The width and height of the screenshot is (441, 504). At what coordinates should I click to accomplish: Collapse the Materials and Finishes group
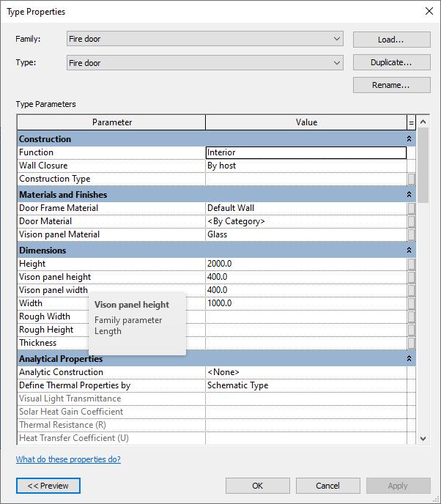409,194
